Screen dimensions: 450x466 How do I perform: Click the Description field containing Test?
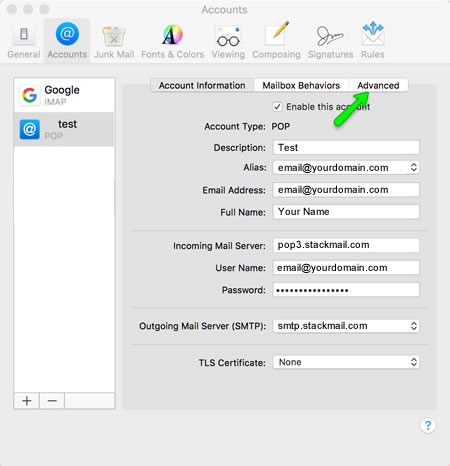point(346,147)
